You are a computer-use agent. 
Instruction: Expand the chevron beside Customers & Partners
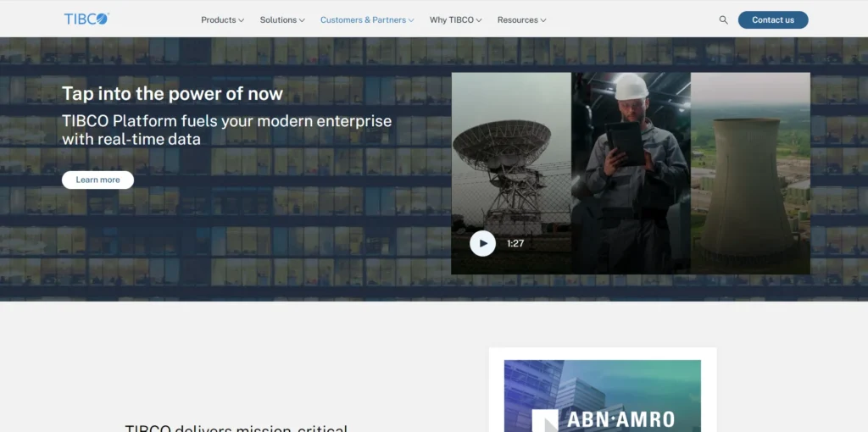click(x=411, y=20)
